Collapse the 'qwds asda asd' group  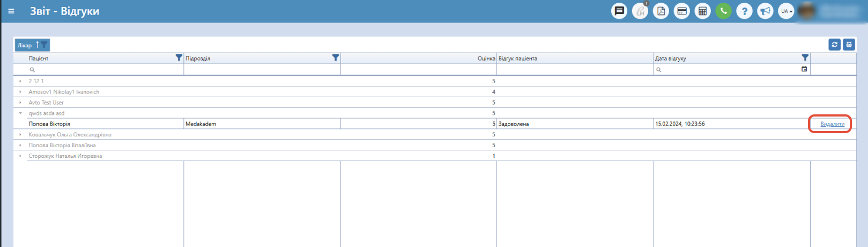click(x=20, y=113)
